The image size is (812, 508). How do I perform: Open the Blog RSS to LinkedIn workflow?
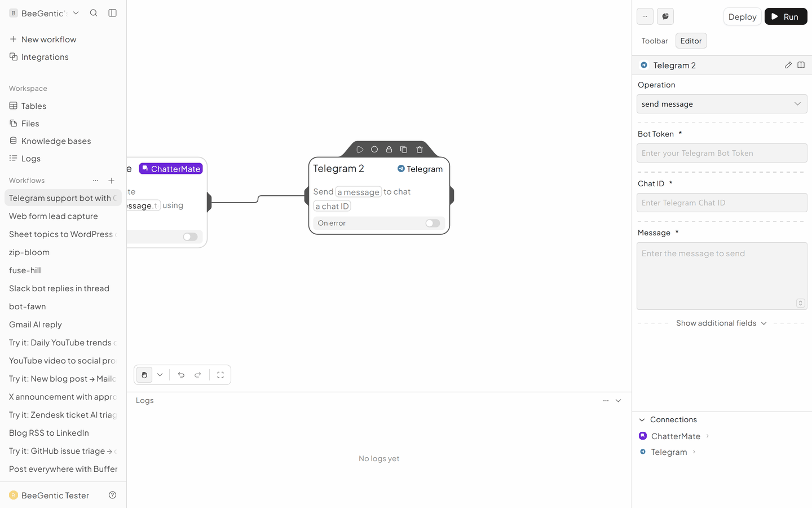click(63, 433)
